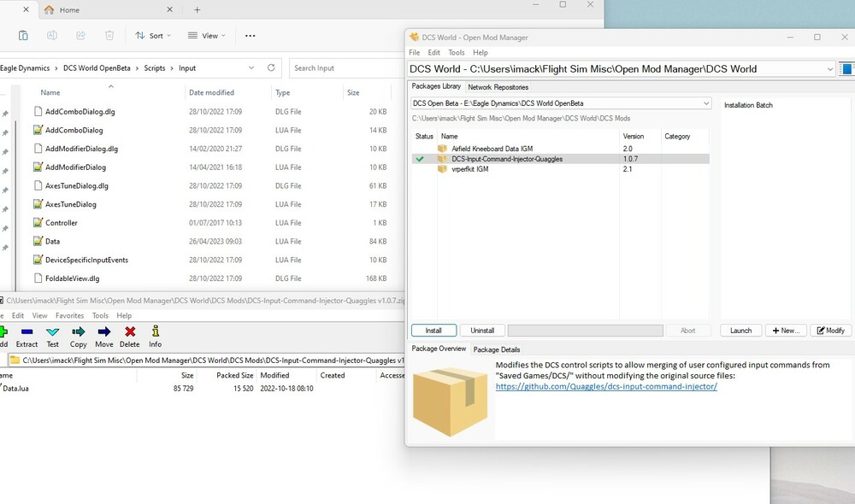Click the Airfield Kneeboard Data package icon
The height and width of the screenshot is (504, 855).
click(442, 148)
